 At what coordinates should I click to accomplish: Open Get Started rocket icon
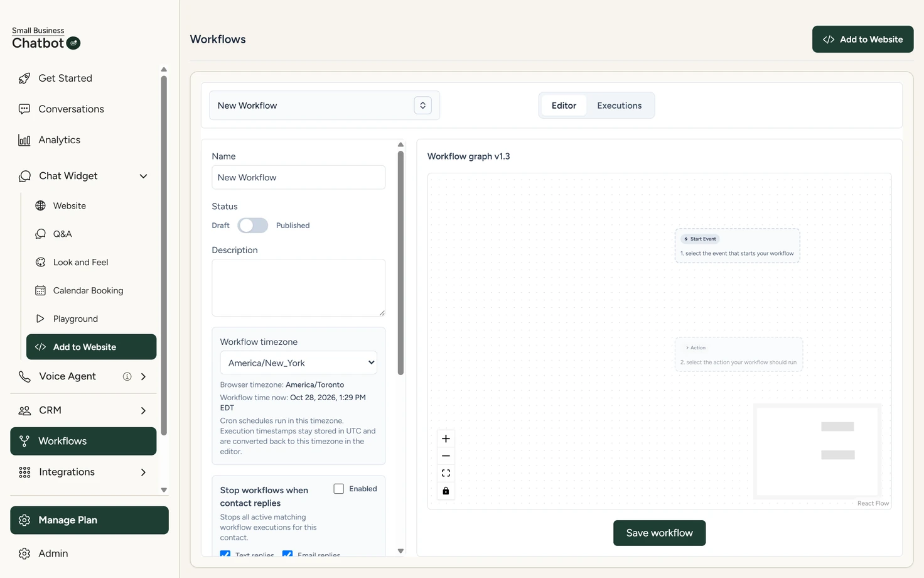pyautogui.click(x=24, y=79)
